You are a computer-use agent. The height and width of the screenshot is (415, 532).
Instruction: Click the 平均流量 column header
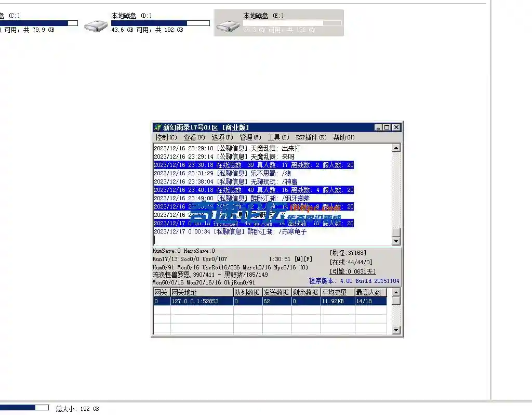click(338, 292)
